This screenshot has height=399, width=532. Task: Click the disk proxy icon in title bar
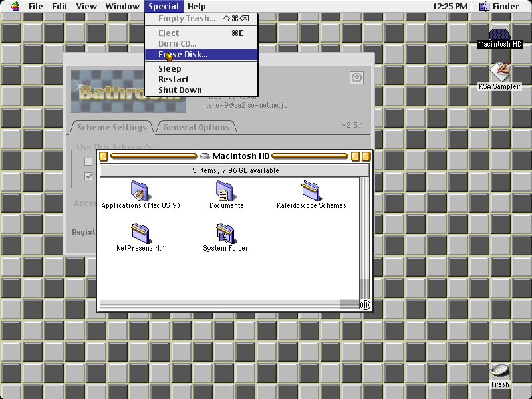pos(205,156)
